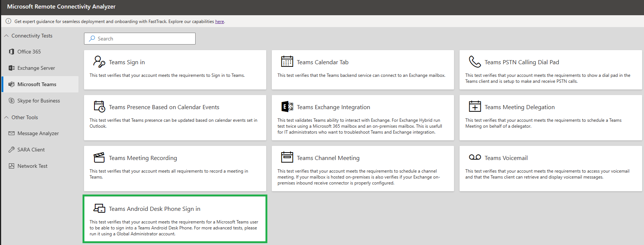Click the Teams Voicemail icon

pyautogui.click(x=475, y=157)
